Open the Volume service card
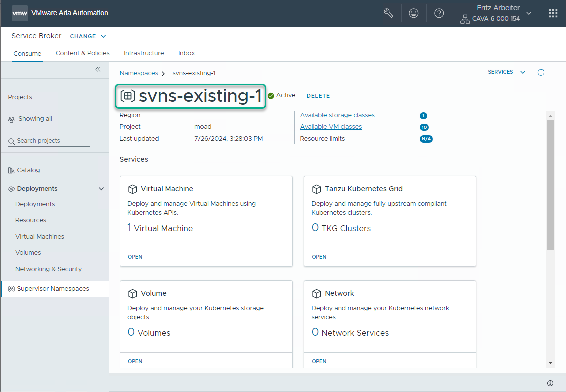Screen dimensions: 566x392 coord(135,361)
